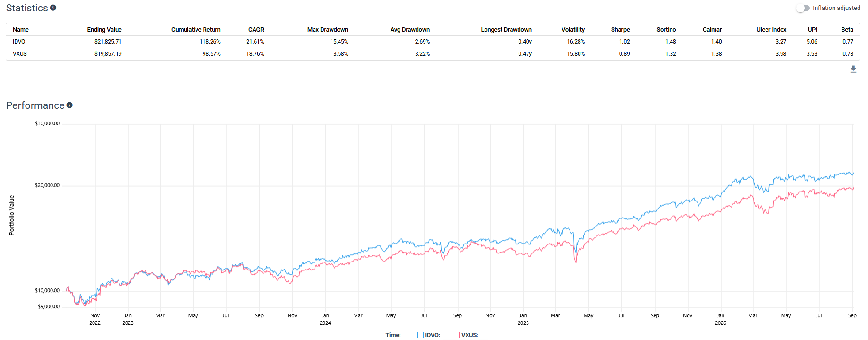Click ending value $19,857.19
Image resolution: width=868 pixels, height=340 pixels.
pos(108,54)
